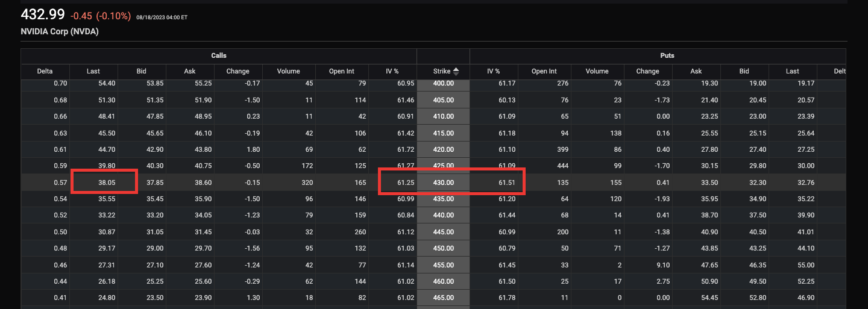Select the 415.00 strike cell
The height and width of the screenshot is (309, 868).
pyautogui.click(x=443, y=133)
